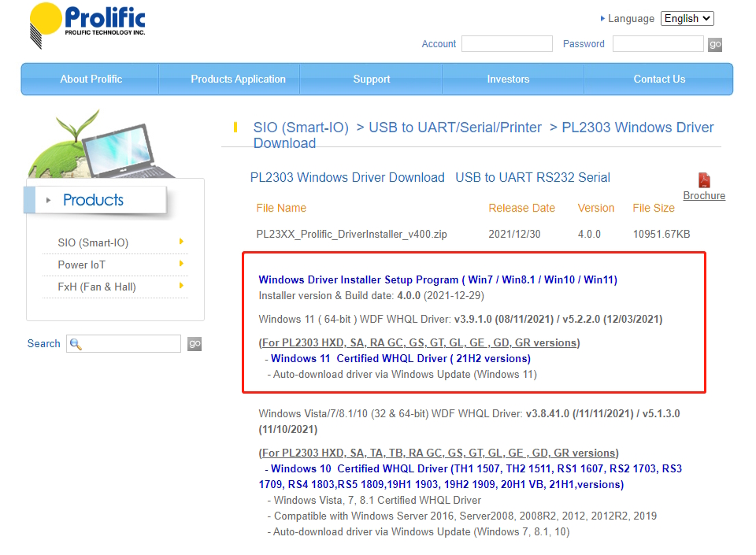Click the search magnifier icon
This screenshot has width=756, height=555.
76,344
